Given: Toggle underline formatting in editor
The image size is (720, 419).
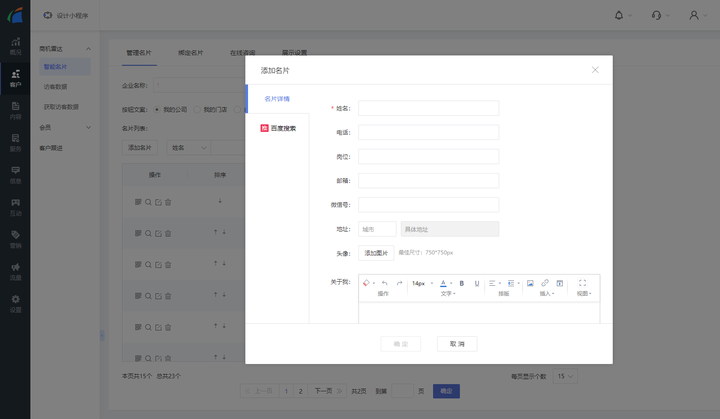Looking at the screenshot, I should 477,283.
